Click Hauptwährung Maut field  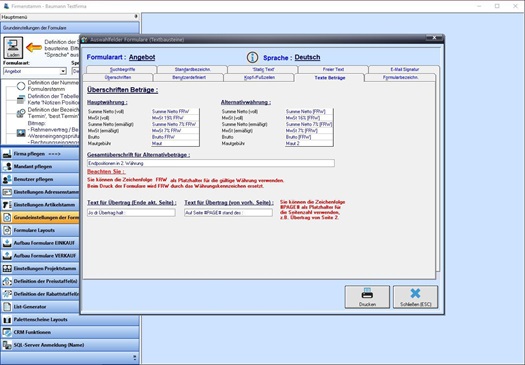point(175,143)
